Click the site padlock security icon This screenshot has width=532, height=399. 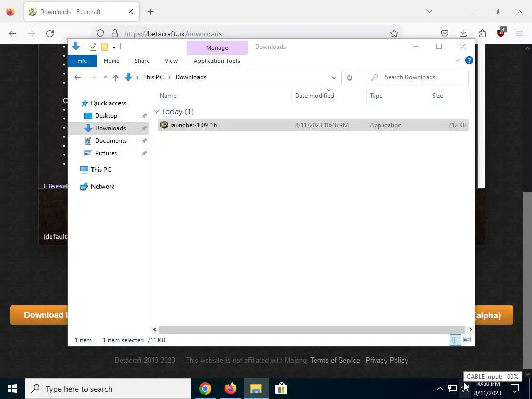click(115, 33)
